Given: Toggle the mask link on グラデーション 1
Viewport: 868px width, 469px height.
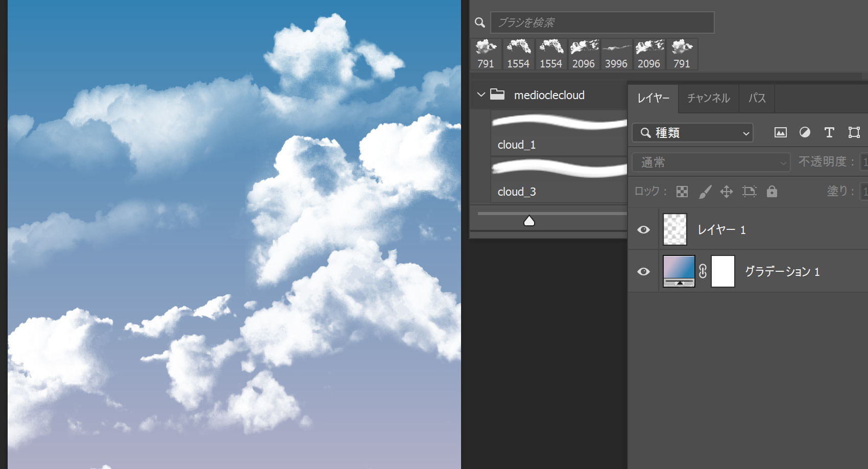Looking at the screenshot, I should click(703, 271).
